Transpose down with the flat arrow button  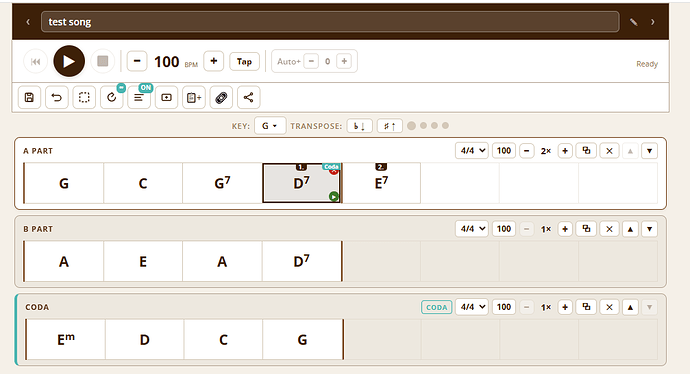pos(360,126)
